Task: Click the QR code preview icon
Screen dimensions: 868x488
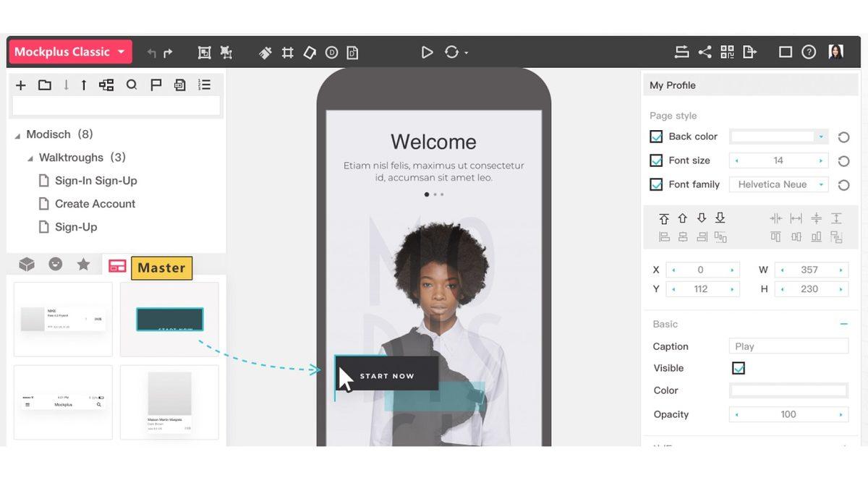Action: (x=727, y=52)
